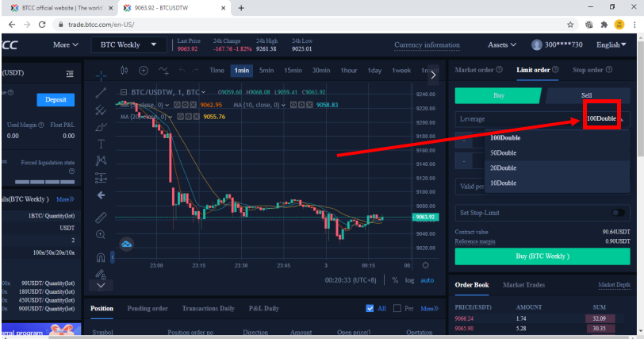Click the help icon beside Used Margin
This screenshot has width=644, height=339.
[x=41, y=125]
